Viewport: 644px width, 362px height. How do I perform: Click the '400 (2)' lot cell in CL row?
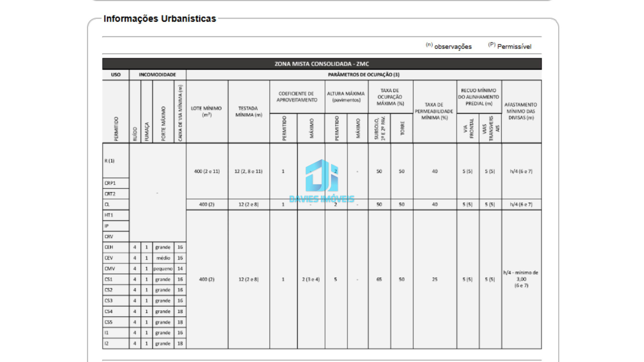pos(207,205)
